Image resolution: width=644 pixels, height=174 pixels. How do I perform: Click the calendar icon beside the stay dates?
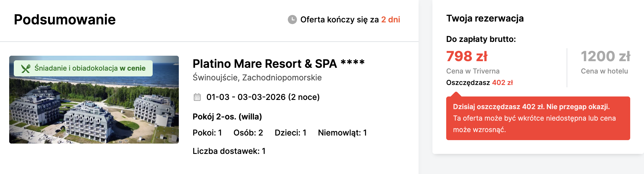197,97
